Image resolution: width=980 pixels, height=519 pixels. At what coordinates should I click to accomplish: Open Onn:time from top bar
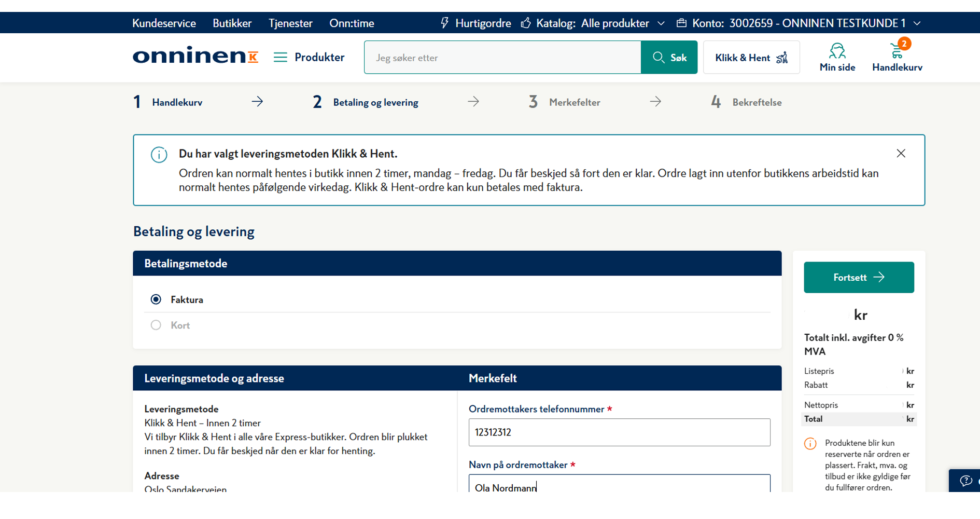click(352, 23)
